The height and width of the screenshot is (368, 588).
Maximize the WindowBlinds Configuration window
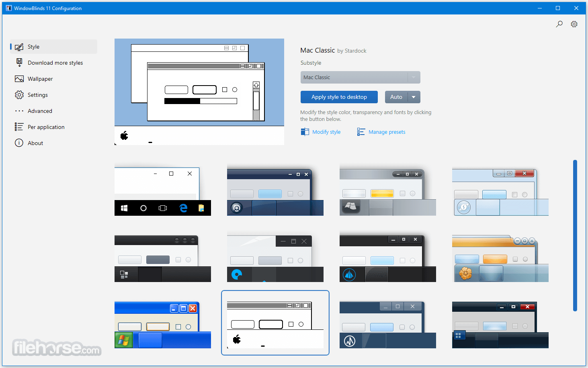(558, 8)
